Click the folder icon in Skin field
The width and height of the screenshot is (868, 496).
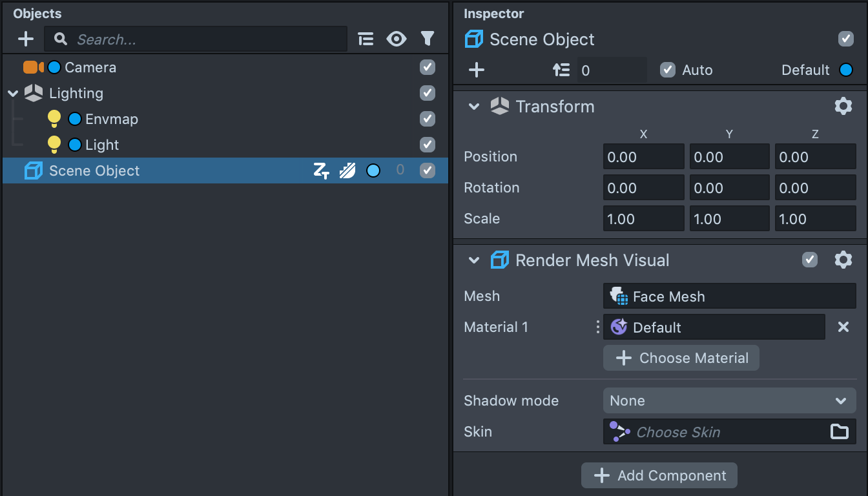tap(839, 432)
